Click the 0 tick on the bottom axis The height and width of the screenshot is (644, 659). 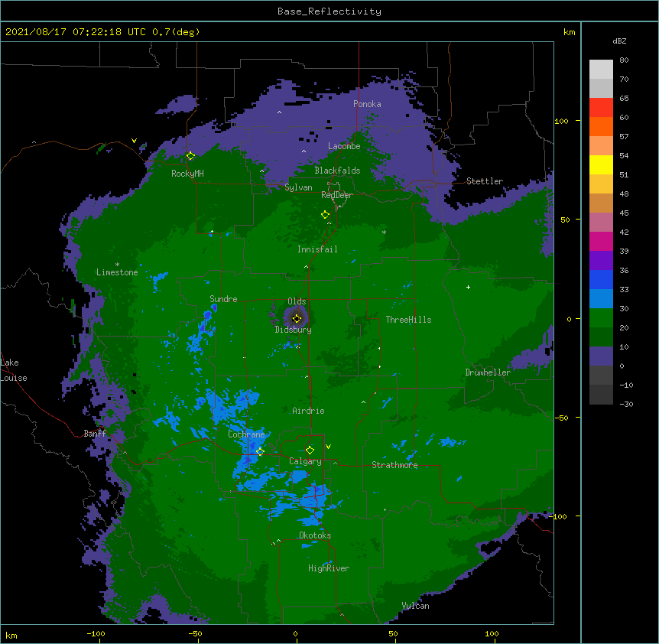pos(295,633)
